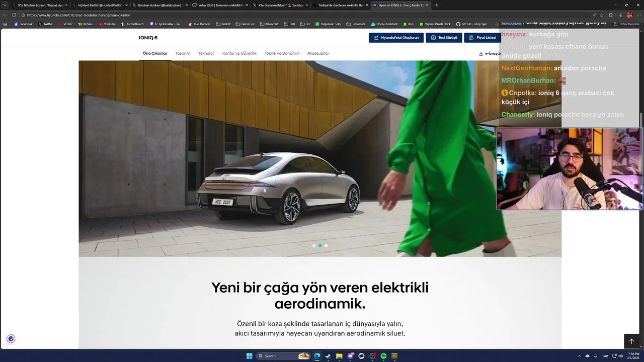Screen dimensions: 644x362
Task: Open the YouTube bookmark
Action: click(107, 24)
